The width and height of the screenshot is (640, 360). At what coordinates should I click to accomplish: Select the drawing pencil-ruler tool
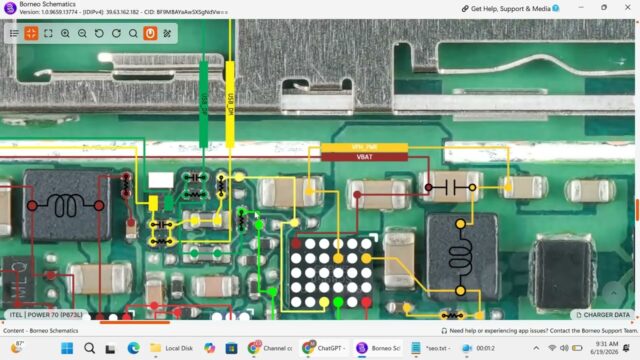[x=167, y=33]
